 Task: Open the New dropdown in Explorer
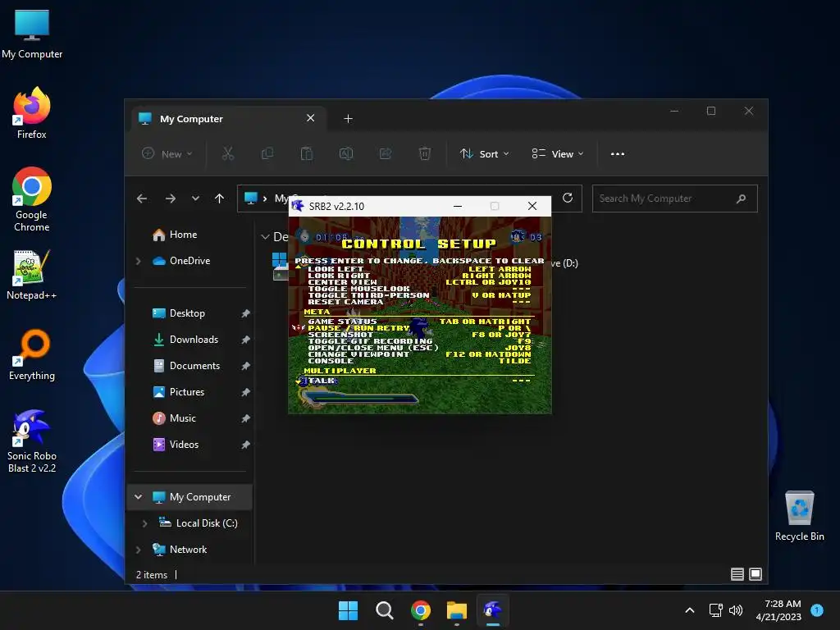click(167, 153)
